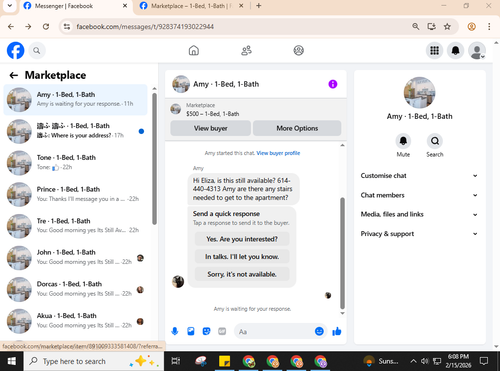Image resolution: width=500 pixels, height=371 pixels.
Task: Open a new browser tab
Action: 259,6
